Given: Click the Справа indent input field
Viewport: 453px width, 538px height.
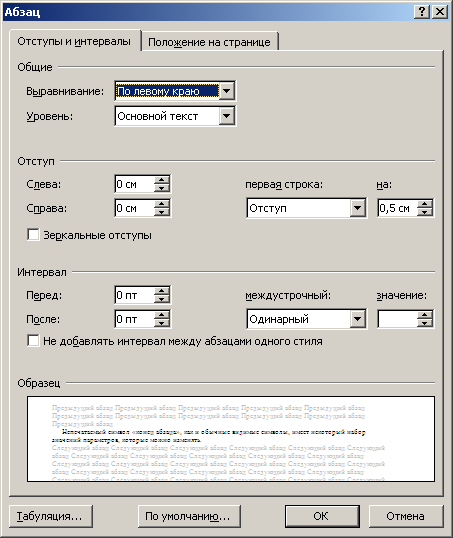Looking at the screenshot, I should pyautogui.click(x=135, y=208).
